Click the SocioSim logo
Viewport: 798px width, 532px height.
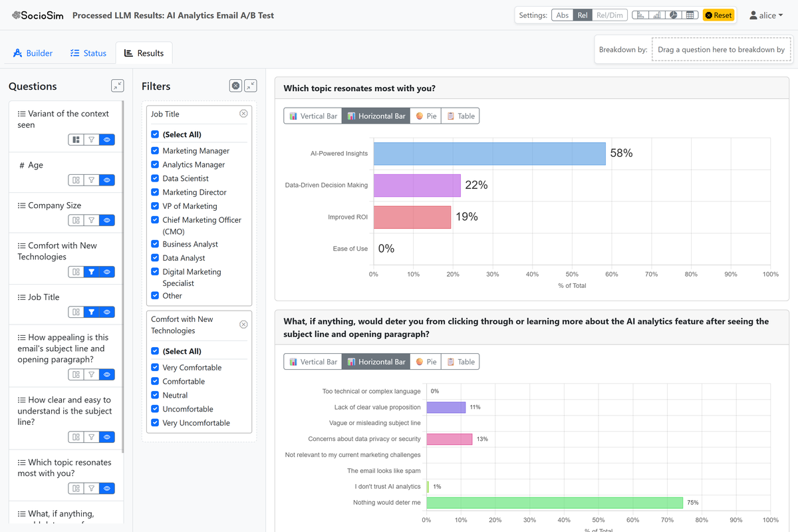[37, 15]
